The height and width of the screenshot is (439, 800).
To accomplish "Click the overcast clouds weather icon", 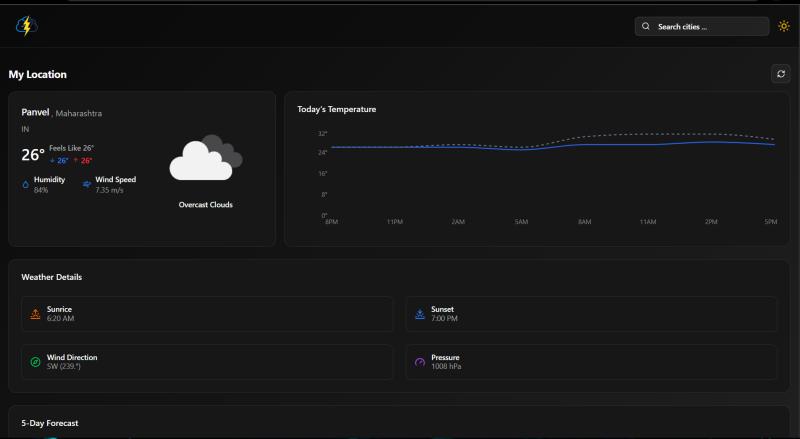I will pyautogui.click(x=205, y=158).
